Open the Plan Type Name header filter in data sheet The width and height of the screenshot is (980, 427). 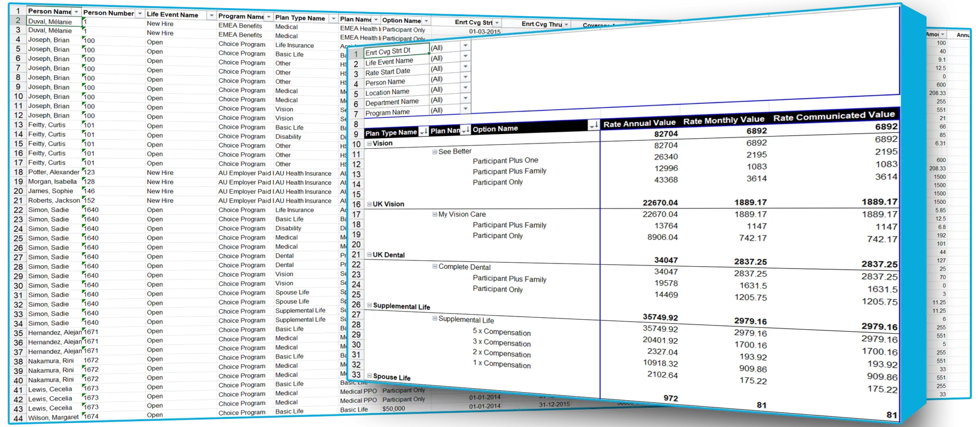tap(333, 19)
